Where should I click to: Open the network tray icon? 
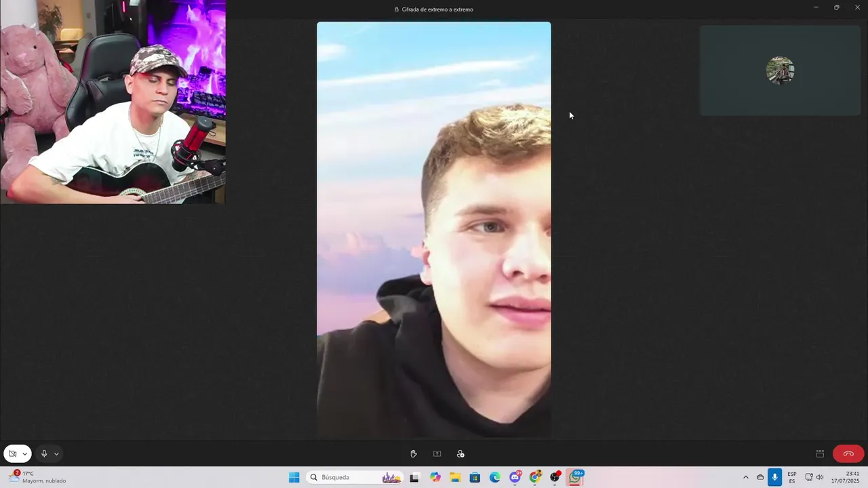(x=809, y=477)
